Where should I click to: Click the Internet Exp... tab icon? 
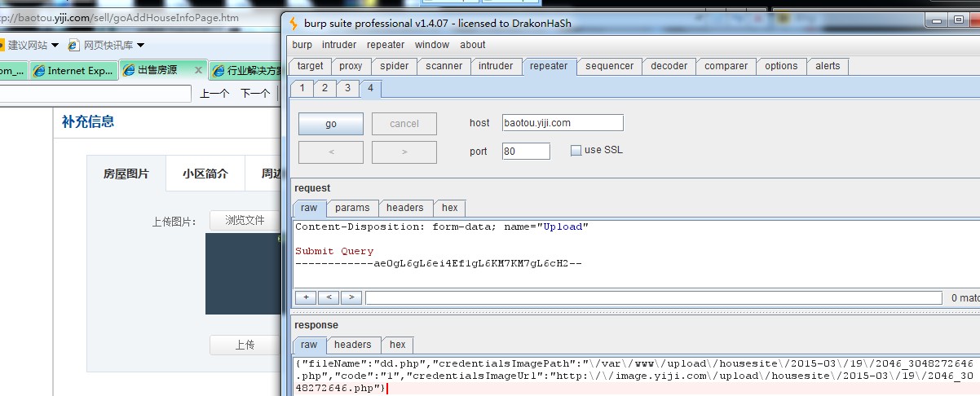(x=38, y=71)
